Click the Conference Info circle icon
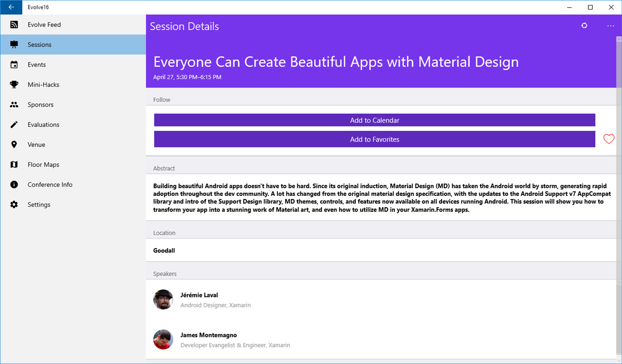This screenshot has height=364, width=622. 14,185
